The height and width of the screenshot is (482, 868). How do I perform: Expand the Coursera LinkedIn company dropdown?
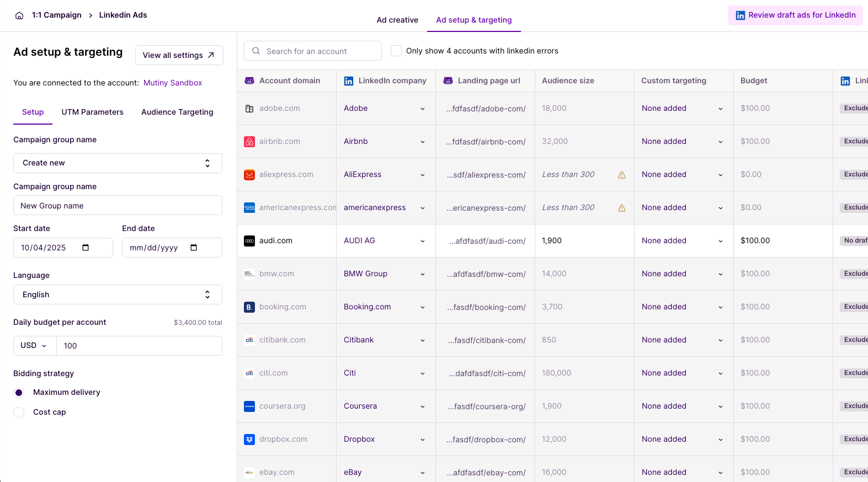coord(423,406)
